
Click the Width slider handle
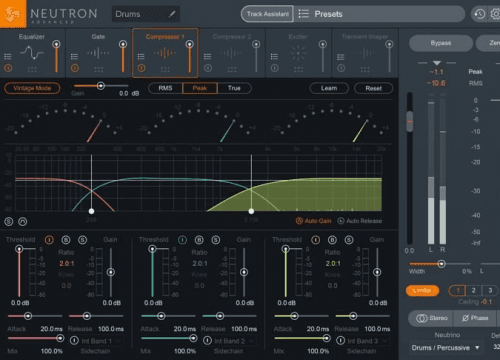441,264
